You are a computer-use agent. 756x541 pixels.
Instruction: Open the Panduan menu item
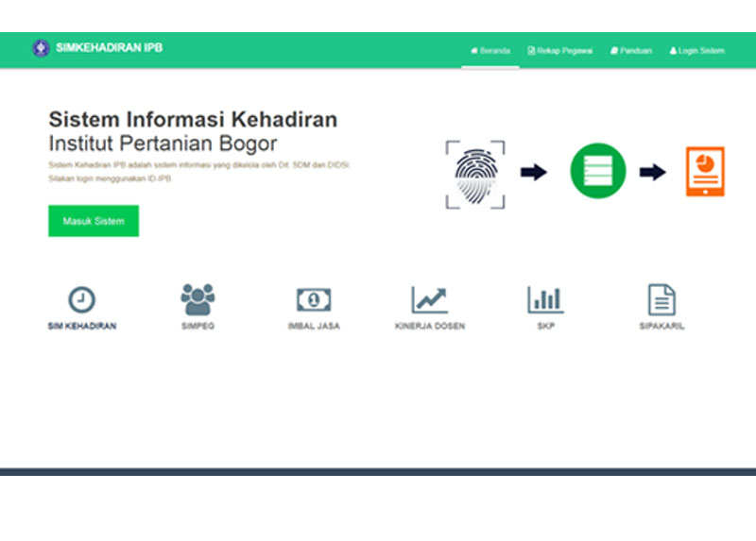(x=630, y=51)
